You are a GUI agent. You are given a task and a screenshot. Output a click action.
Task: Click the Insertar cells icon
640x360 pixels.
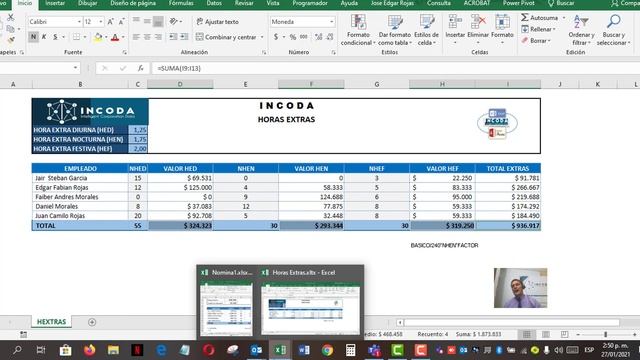click(455, 21)
